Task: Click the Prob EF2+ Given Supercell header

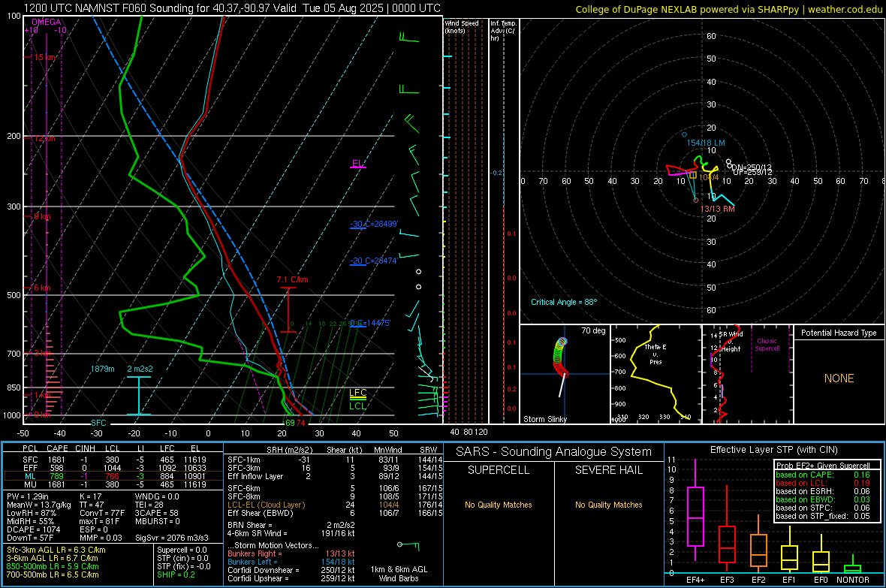Action: (823, 466)
